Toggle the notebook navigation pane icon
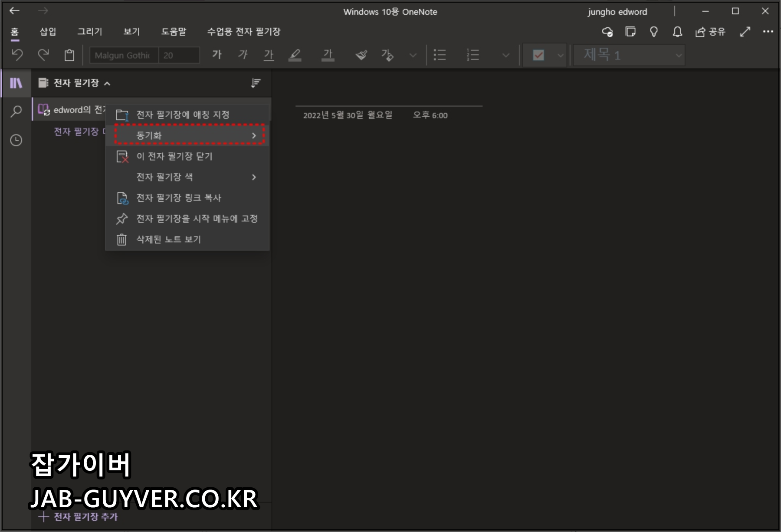Image resolution: width=781 pixels, height=532 pixels. click(x=16, y=83)
